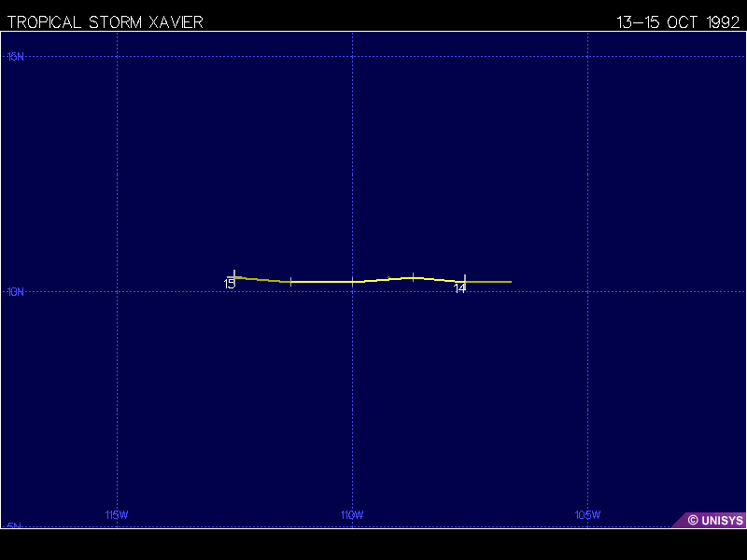Click the 115W longitude label
747x560 pixels.
point(117,515)
